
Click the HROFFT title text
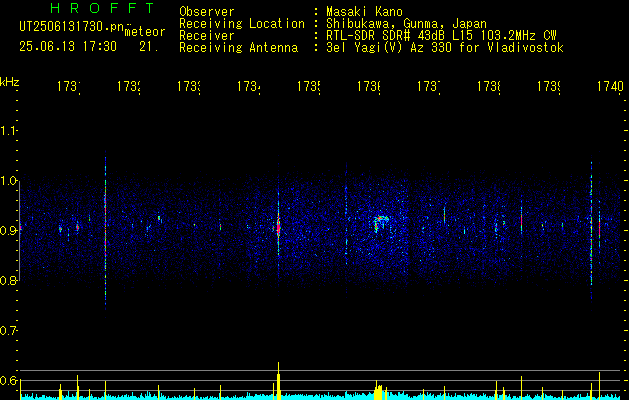pyautogui.click(x=102, y=8)
